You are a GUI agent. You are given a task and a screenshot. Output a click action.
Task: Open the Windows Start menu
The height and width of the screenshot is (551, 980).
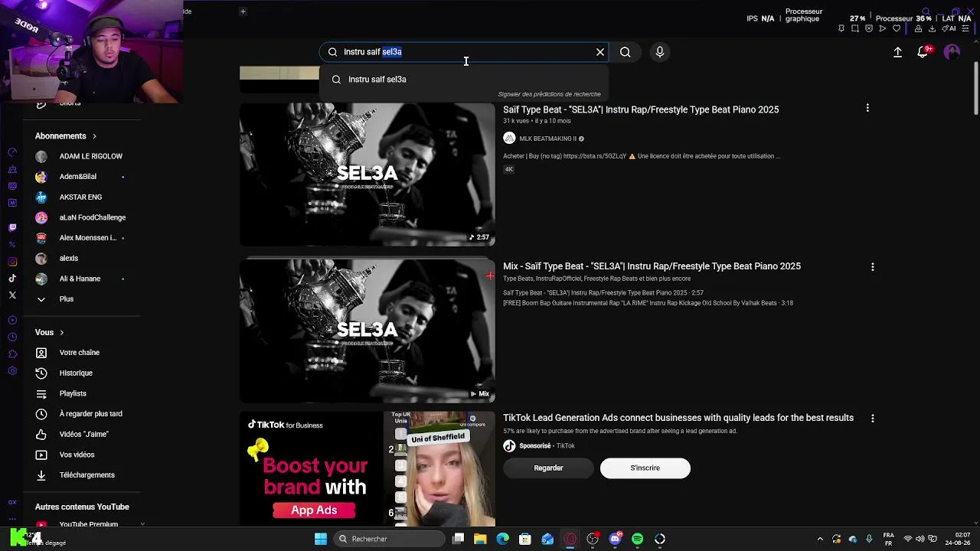click(x=321, y=539)
